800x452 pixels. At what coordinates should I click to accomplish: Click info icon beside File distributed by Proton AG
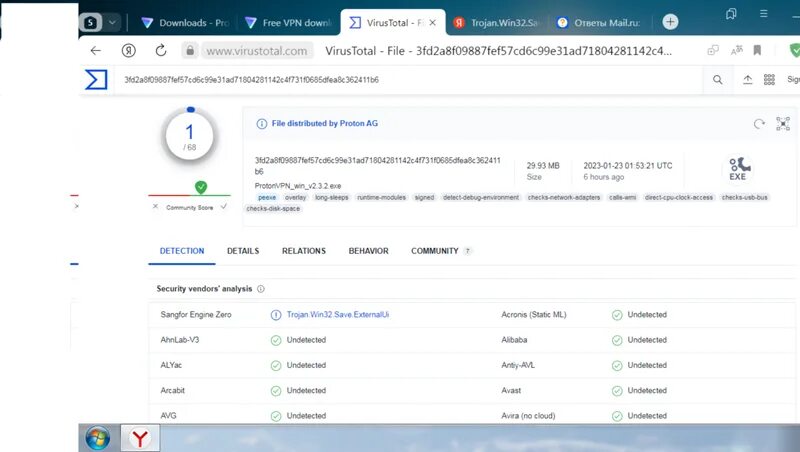point(262,123)
